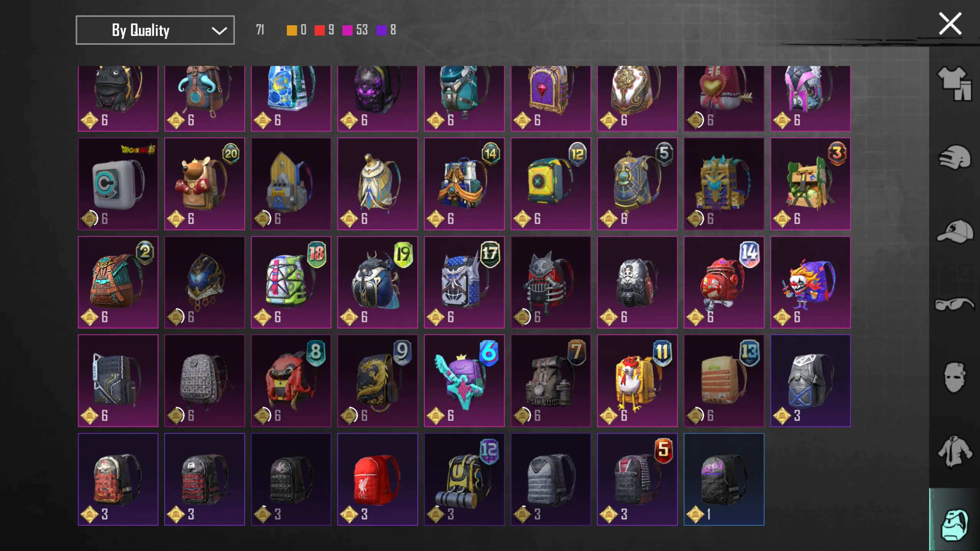Open the outfits category icon in sidebar
The width and height of the screenshot is (980, 551).
click(955, 84)
